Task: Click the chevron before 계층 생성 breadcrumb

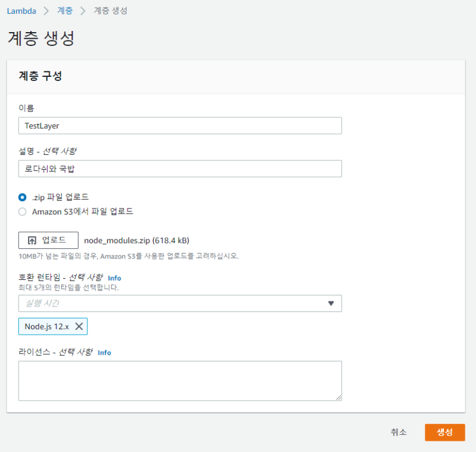Action: click(82, 11)
